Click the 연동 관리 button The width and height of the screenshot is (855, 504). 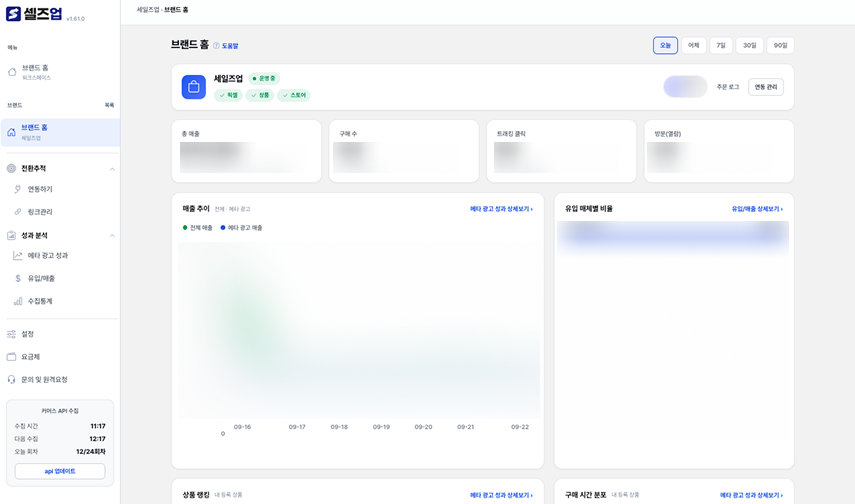pyautogui.click(x=766, y=87)
